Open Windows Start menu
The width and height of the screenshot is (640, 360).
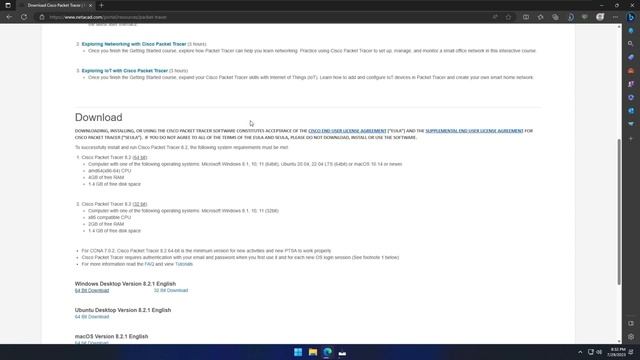click(x=298, y=352)
